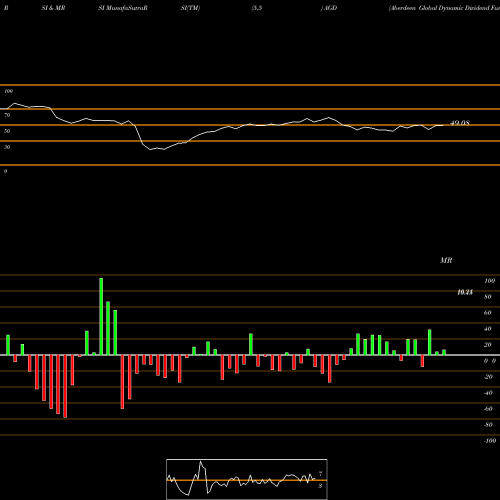Click the MR right axis label 60
Screen dimensions: 500x500
tap(488, 313)
